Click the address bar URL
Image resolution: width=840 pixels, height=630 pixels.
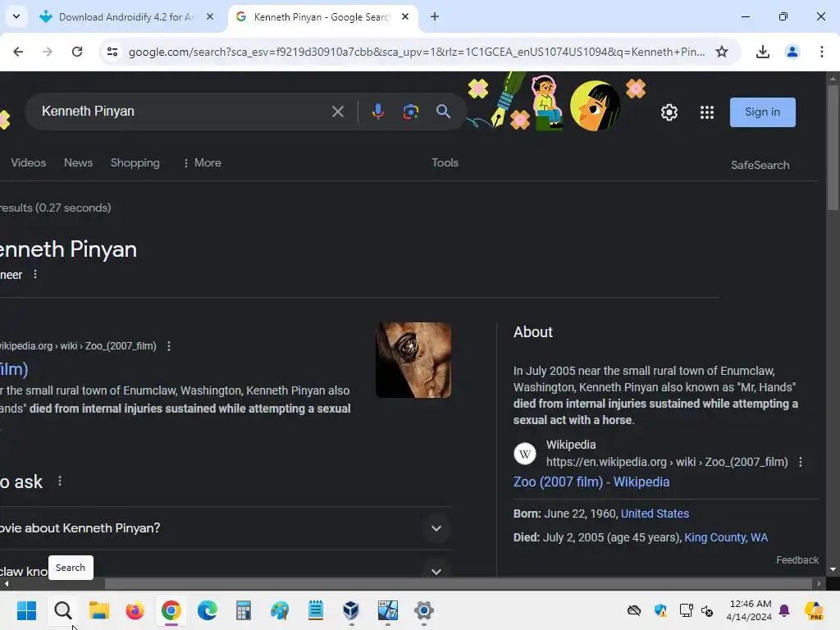point(416,52)
